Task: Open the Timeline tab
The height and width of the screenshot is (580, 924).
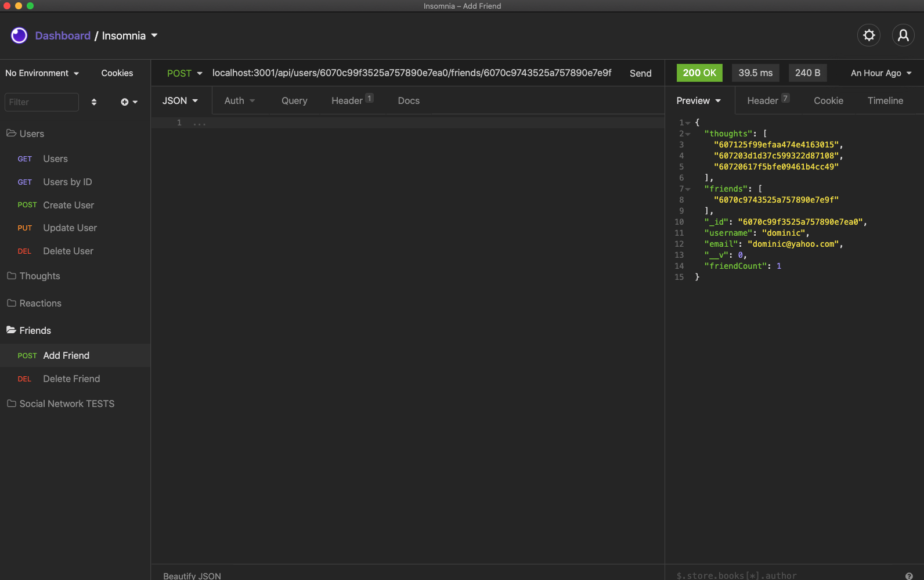Action: pyautogui.click(x=885, y=100)
